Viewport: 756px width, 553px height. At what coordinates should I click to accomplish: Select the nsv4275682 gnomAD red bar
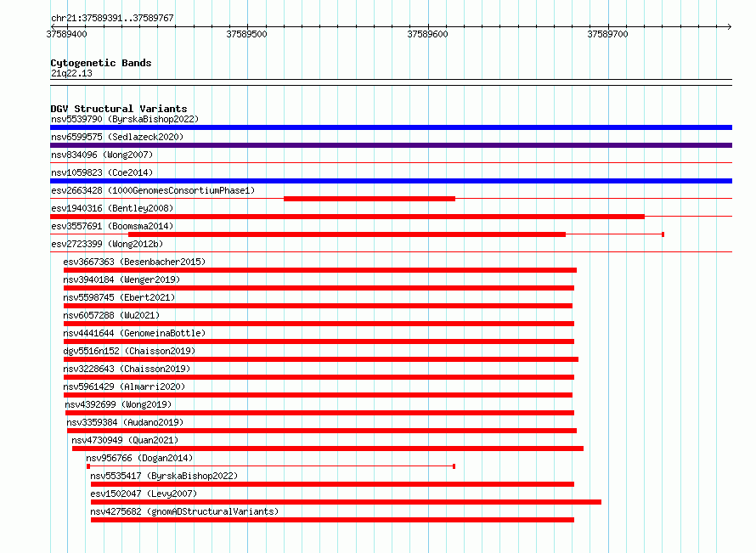point(333,520)
